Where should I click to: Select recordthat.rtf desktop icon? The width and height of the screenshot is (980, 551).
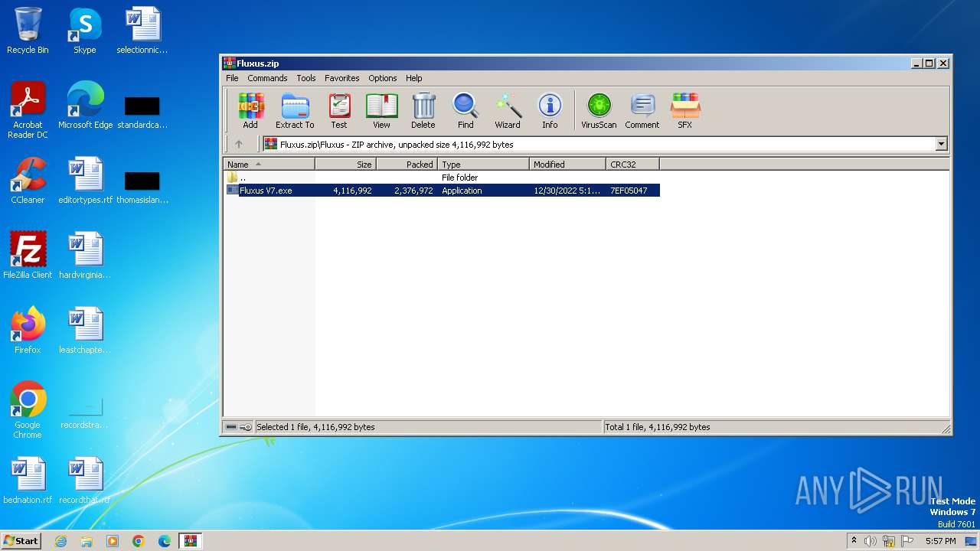[85, 481]
